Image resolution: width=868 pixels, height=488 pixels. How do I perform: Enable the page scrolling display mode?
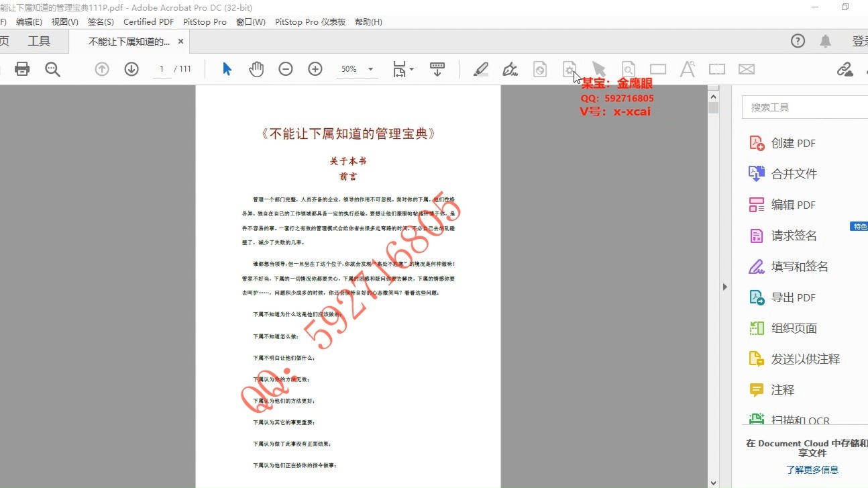click(437, 69)
